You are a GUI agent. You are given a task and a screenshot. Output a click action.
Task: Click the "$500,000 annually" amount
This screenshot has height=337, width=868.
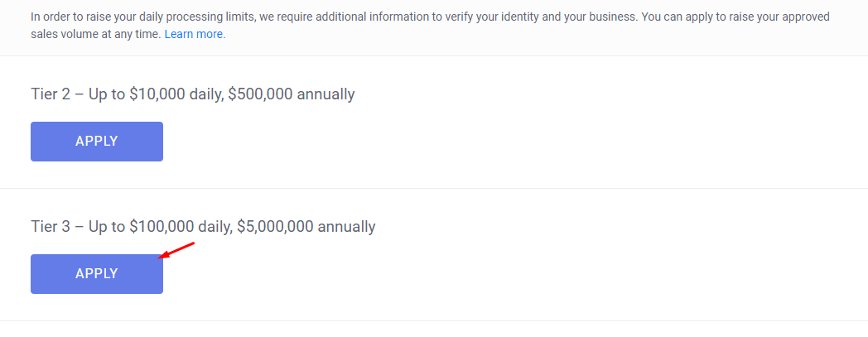[292, 94]
